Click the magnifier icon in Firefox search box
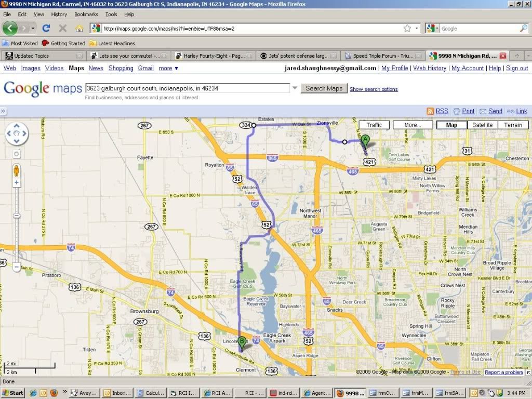The height and width of the screenshot is (399, 532). click(x=524, y=29)
